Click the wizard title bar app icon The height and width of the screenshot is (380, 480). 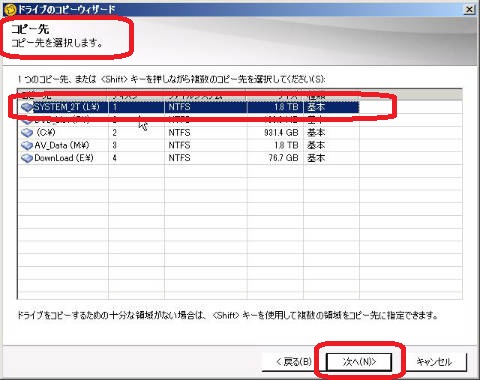[10, 9]
